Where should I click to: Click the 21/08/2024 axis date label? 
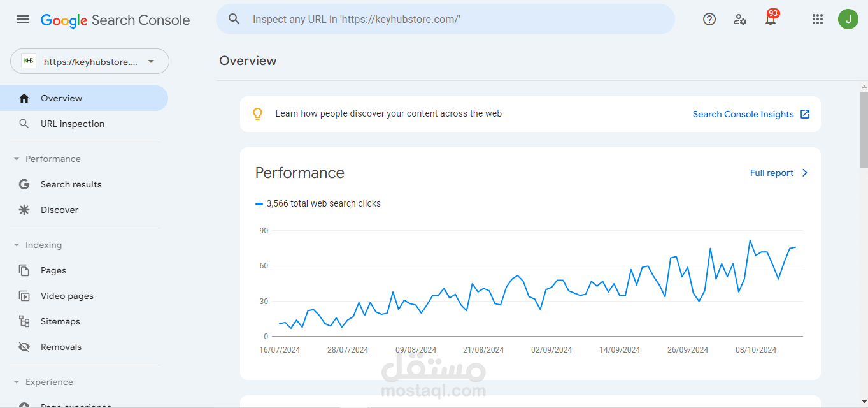coord(483,349)
